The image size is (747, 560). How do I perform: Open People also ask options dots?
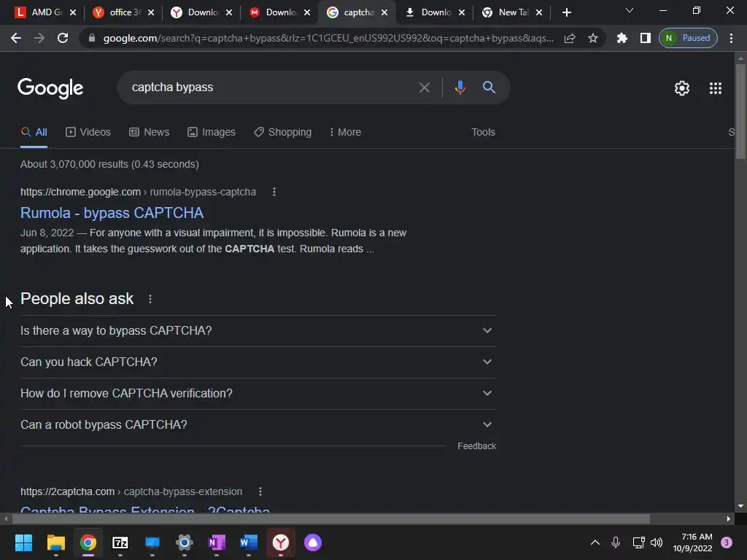coord(150,299)
